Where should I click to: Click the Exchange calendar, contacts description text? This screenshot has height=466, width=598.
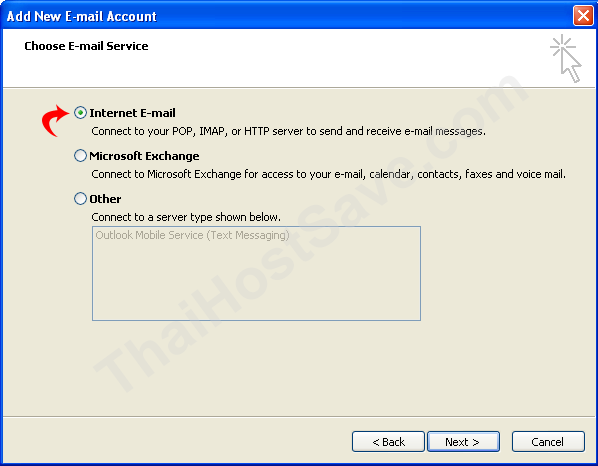pyautogui.click(x=328, y=174)
